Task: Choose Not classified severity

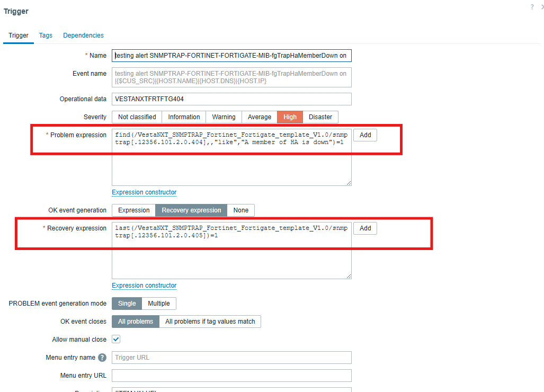Action: (137, 117)
